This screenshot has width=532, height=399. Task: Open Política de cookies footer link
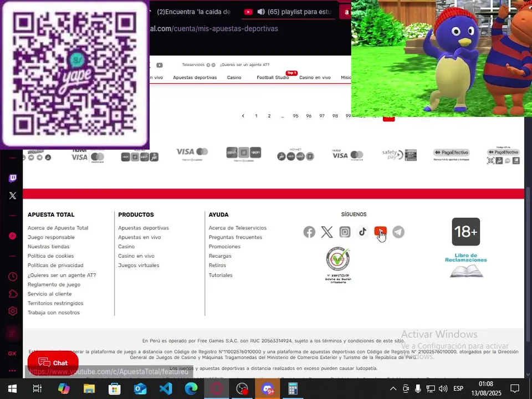coord(50,256)
